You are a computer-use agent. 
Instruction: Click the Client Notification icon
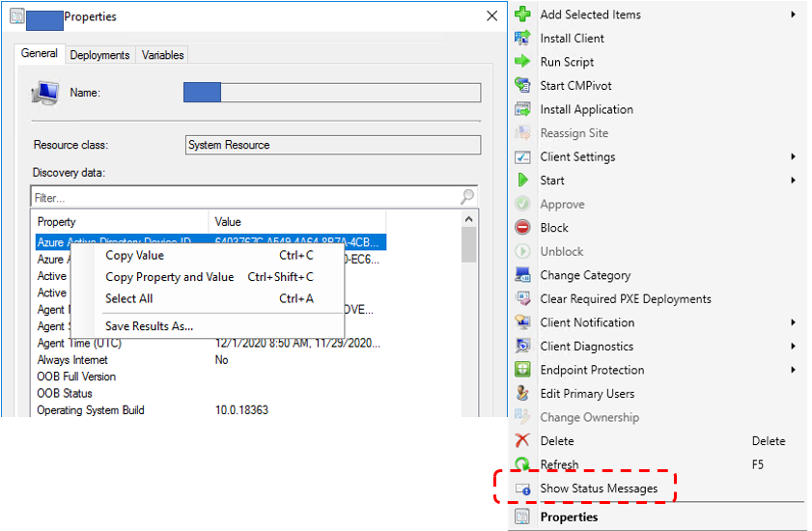(x=522, y=322)
